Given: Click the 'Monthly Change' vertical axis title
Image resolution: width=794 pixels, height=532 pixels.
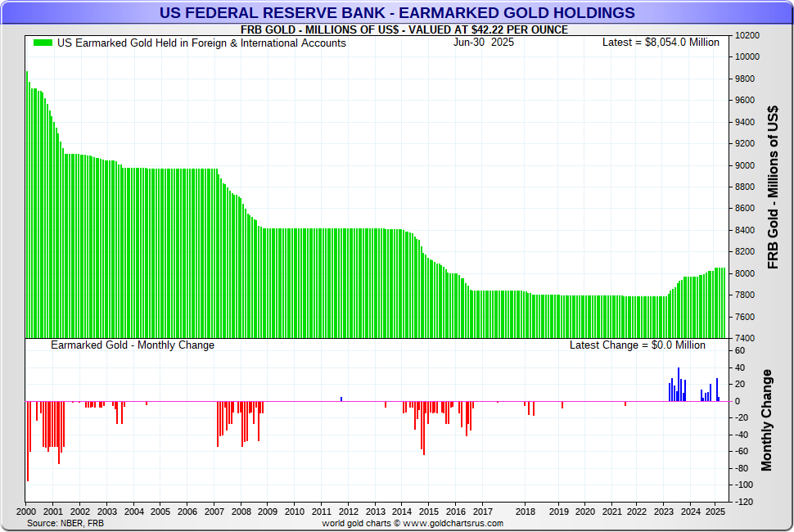Looking at the screenshot, I should tap(767, 420).
